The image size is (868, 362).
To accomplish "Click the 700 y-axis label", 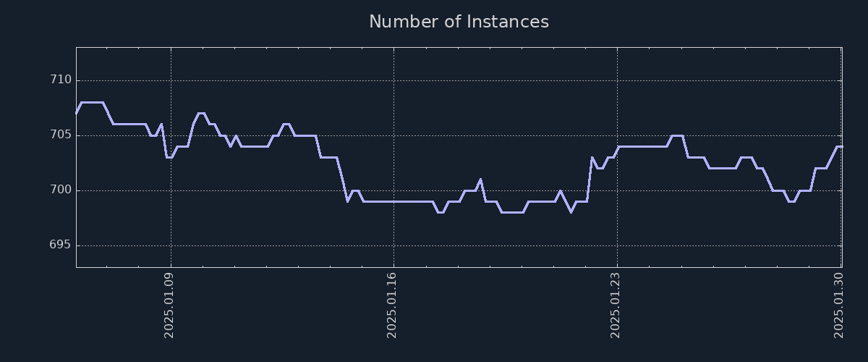I will 61,190.
